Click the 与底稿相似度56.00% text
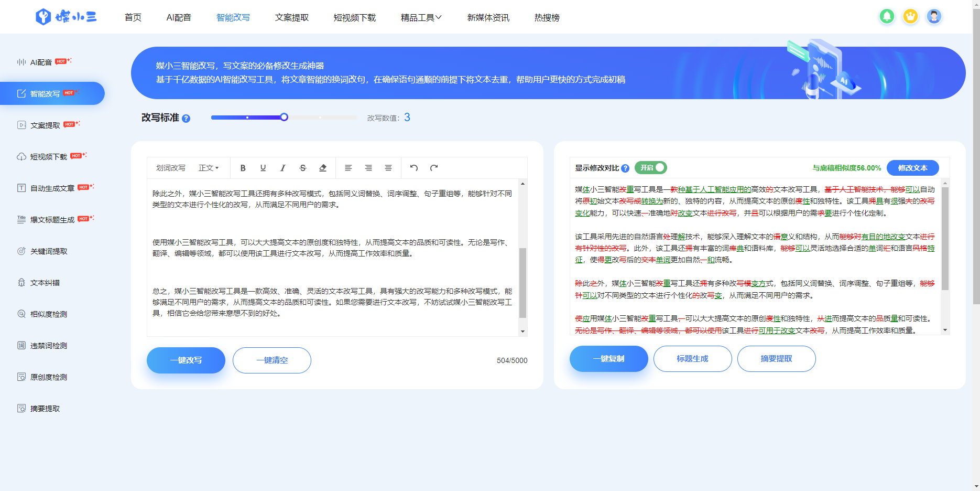The height and width of the screenshot is (491, 980). click(x=847, y=168)
